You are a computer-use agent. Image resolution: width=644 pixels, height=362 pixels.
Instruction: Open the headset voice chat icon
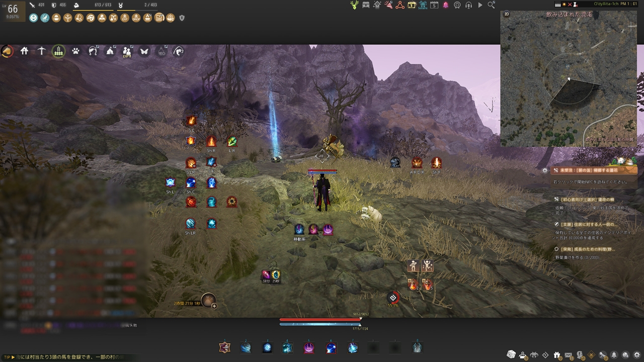[x=468, y=5]
